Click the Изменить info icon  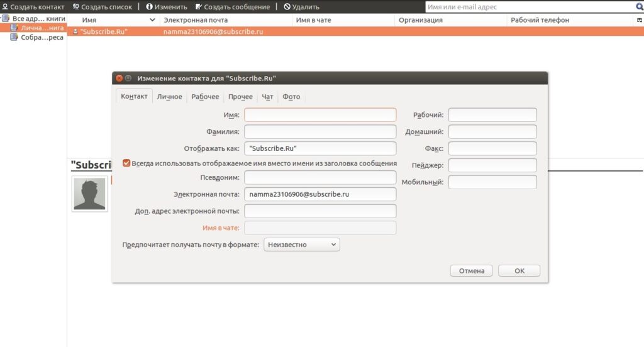coord(149,6)
